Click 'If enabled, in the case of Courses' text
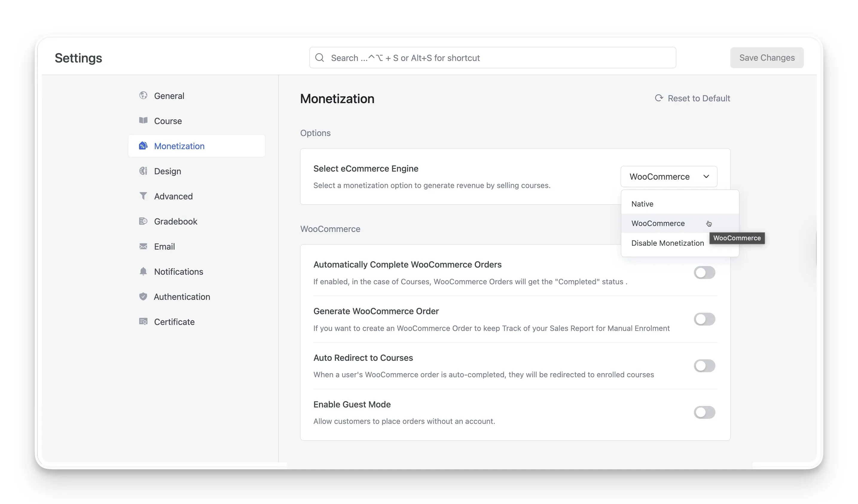 (x=470, y=282)
